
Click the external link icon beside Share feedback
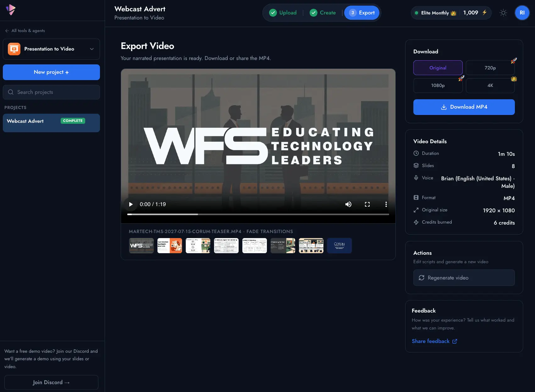455,341
